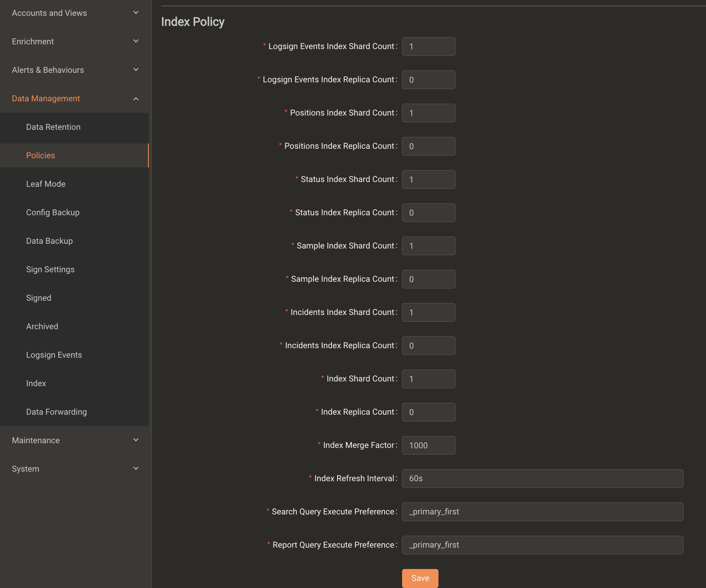Screen dimensions: 706x588
Task: Select the Index Merge Factor label
Action: pos(359,445)
